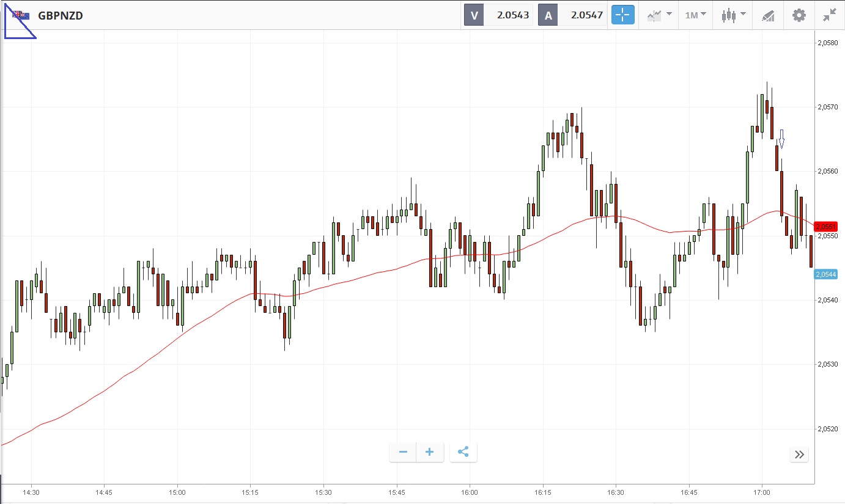This screenshot has width=845, height=504.
Task: Click the V sell price 2.0543 button
Action: pyautogui.click(x=498, y=15)
